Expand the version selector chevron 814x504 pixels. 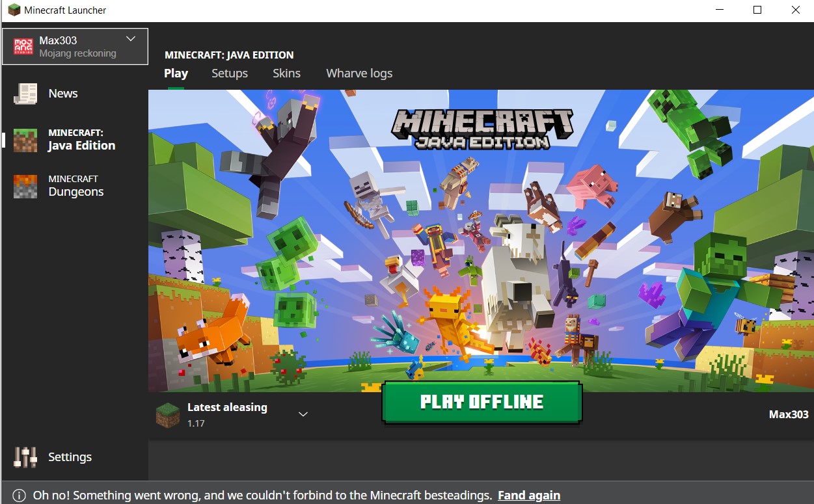[303, 414]
